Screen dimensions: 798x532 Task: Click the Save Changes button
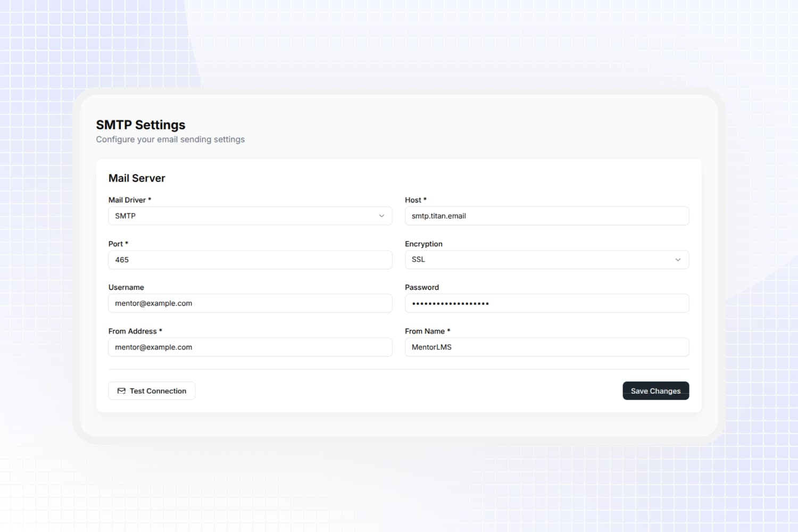tap(655, 390)
